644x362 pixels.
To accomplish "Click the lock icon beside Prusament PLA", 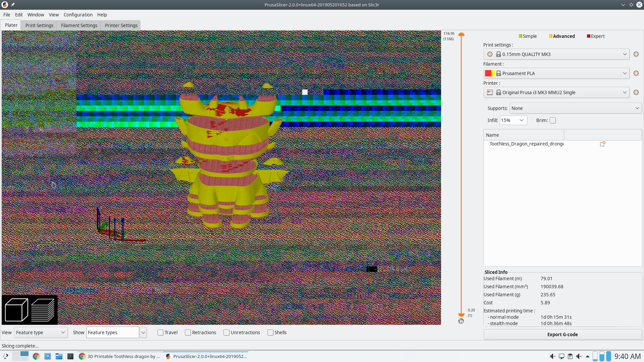I will click(498, 73).
